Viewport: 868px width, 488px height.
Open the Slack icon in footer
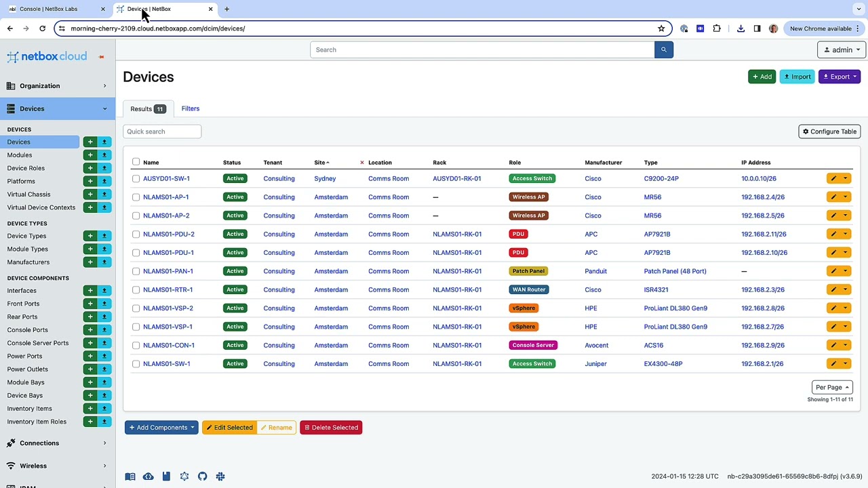(220, 476)
